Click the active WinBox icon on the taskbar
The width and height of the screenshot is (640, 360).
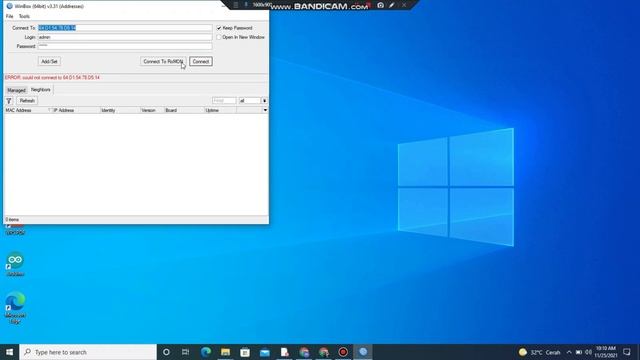[363, 352]
